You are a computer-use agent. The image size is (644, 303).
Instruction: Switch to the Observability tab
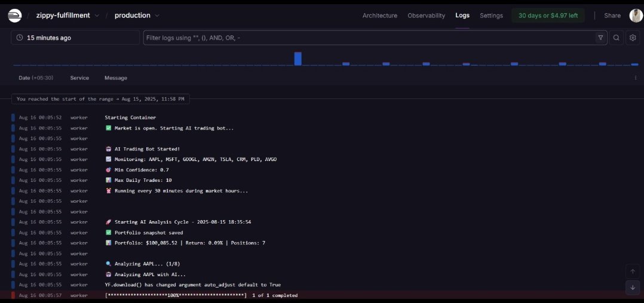[426, 16]
